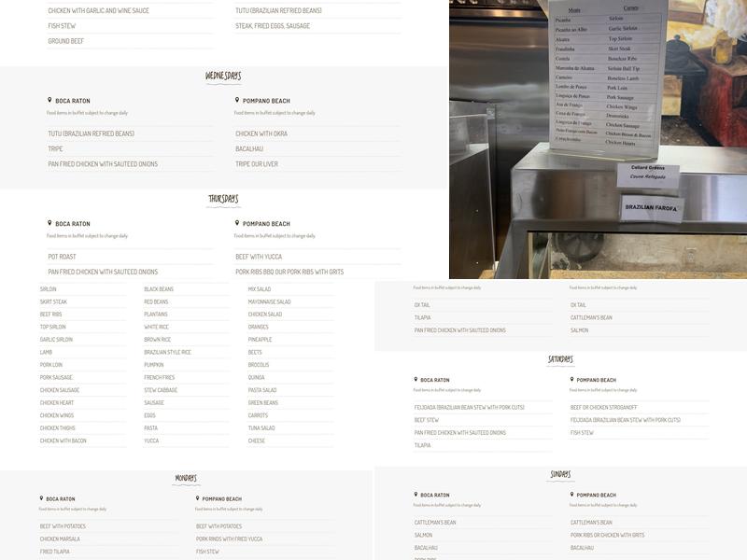Click the 'Stew cabbage' list item
This screenshot has width=747, height=560.
click(161, 390)
